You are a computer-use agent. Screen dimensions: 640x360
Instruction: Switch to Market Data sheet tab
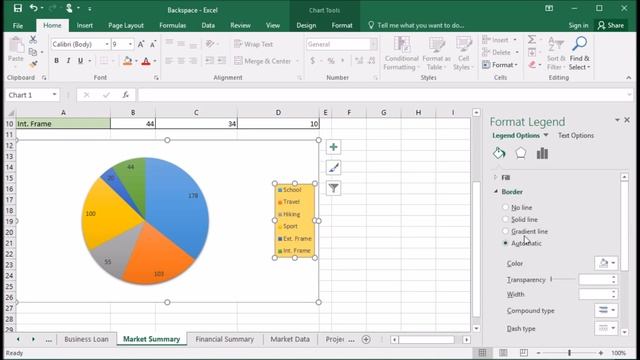pos(290,339)
